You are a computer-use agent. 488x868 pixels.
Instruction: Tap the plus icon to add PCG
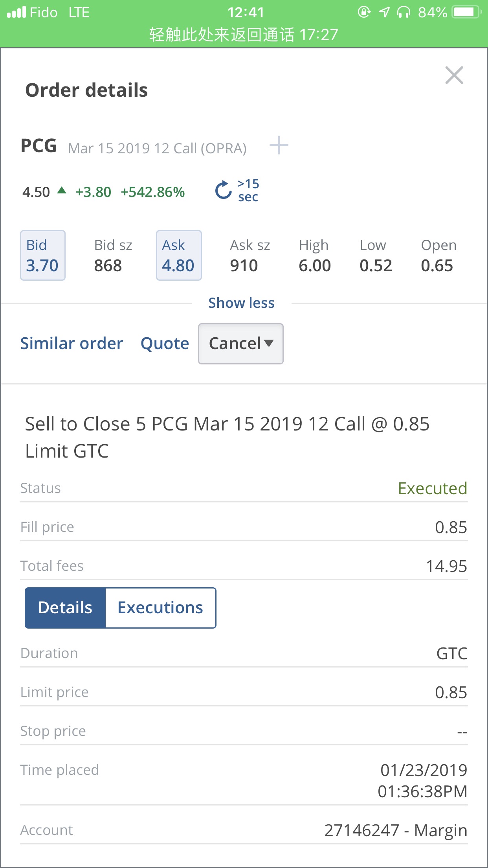click(x=279, y=145)
